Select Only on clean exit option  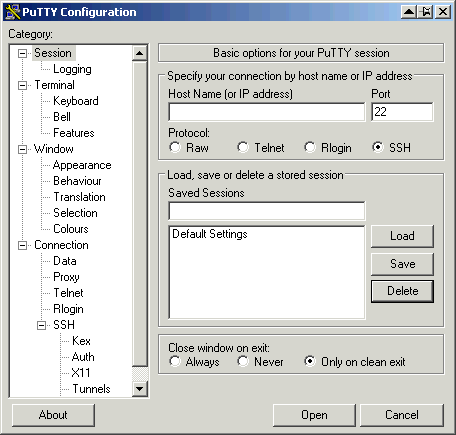click(310, 361)
